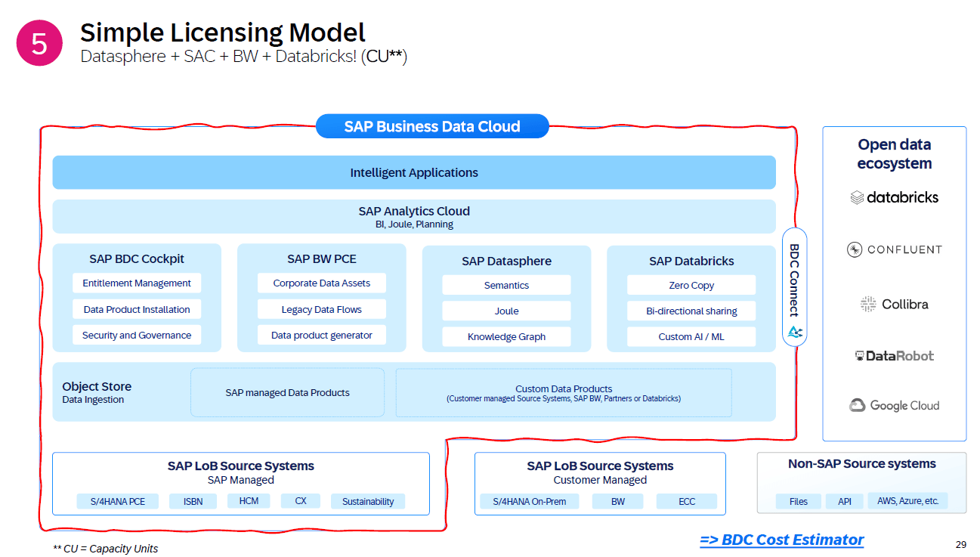Select Knowledge Graph under SAP Datasphere
This screenshot has width=980, height=557.
pos(506,337)
